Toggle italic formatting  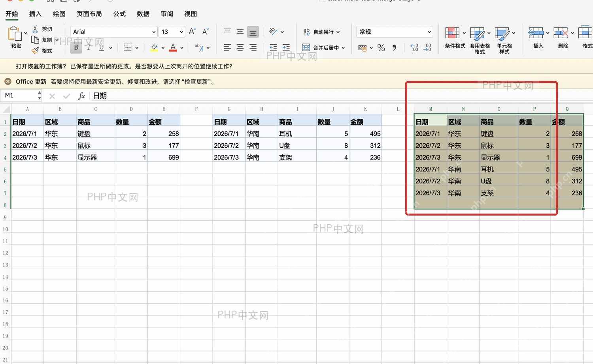[89, 47]
